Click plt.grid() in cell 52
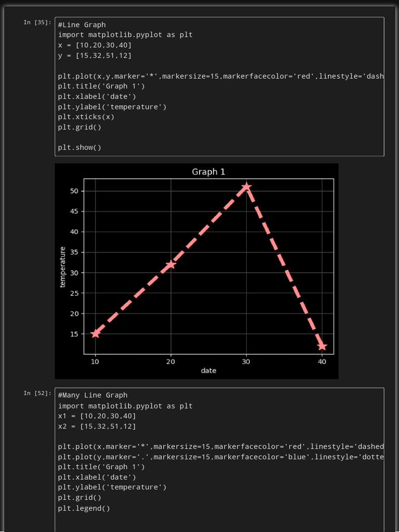399x532 pixels. [79, 498]
